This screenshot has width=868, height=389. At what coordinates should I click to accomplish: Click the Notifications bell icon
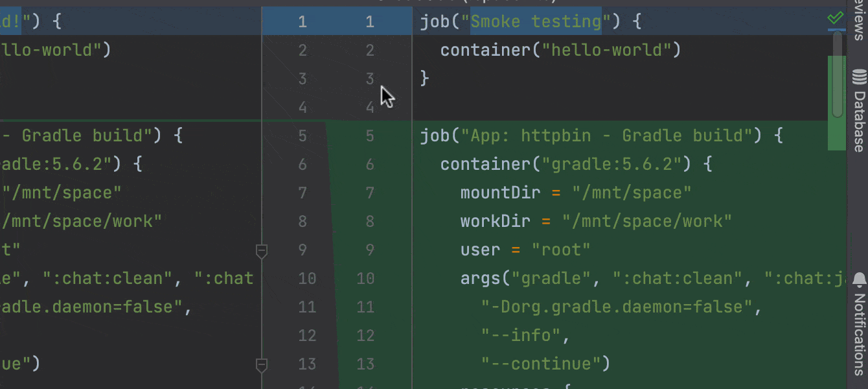coord(860,279)
